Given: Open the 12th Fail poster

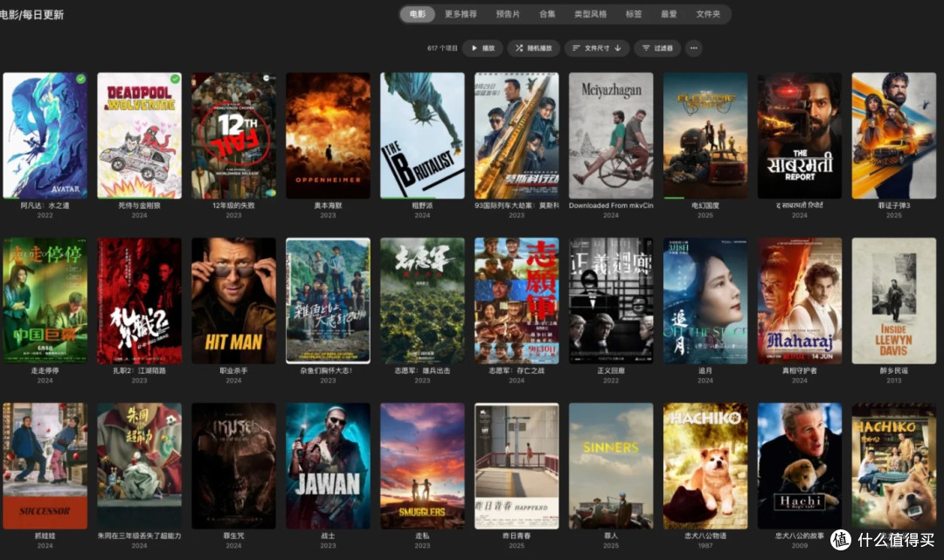Looking at the screenshot, I should pos(233,135).
